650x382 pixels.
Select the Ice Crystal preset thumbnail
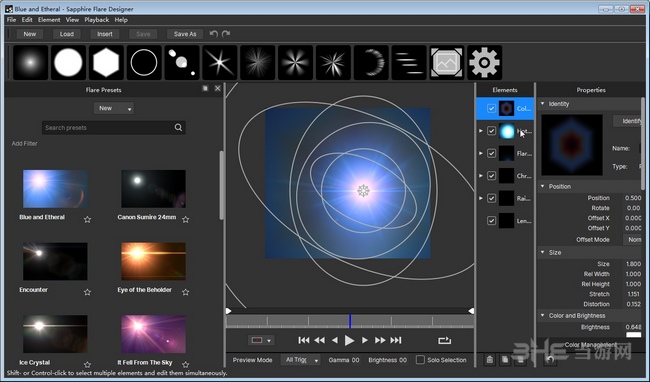point(55,334)
